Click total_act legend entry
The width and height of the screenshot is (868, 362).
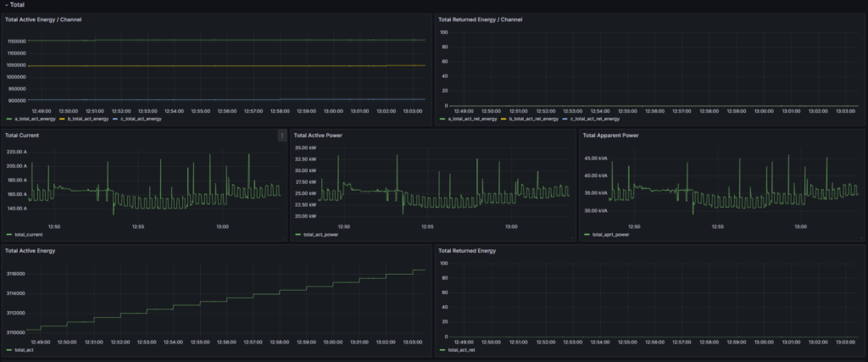click(25, 349)
